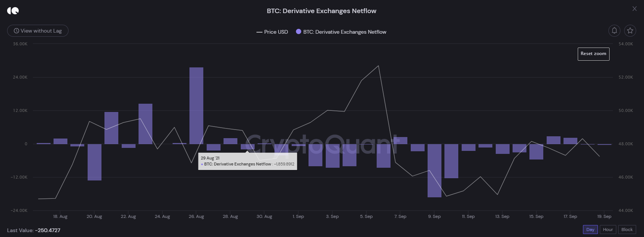This screenshot has width=644, height=237.
Task: Click the clock icon in View without Lag
Action: pyautogui.click(x=16, y=31)
